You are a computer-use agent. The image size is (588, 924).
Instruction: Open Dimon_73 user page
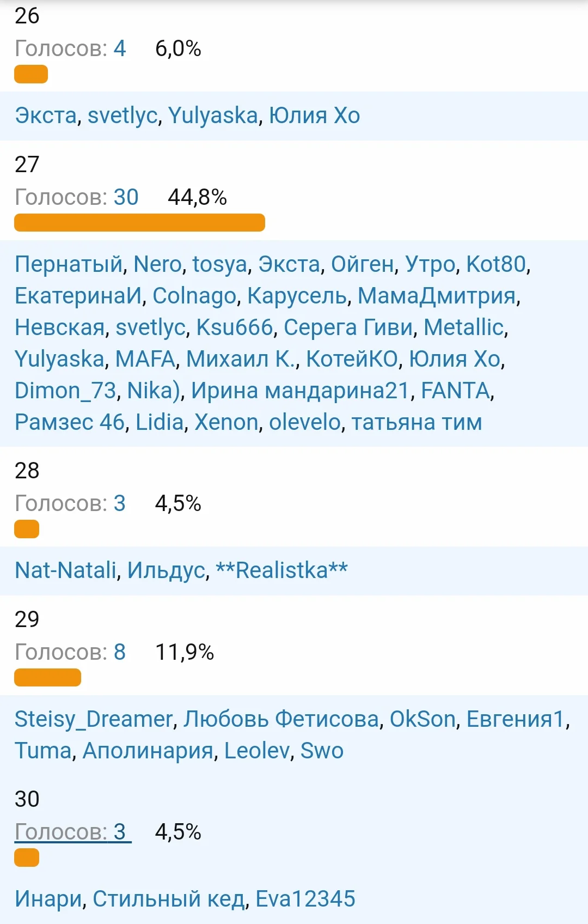click(65, 391)
